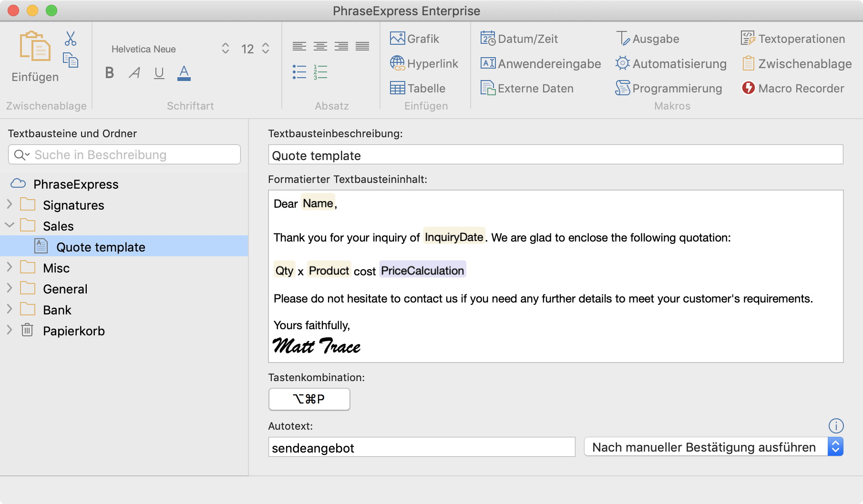Click the copy documents icon
The image size is (863, 504).
(x=71, y=60)
